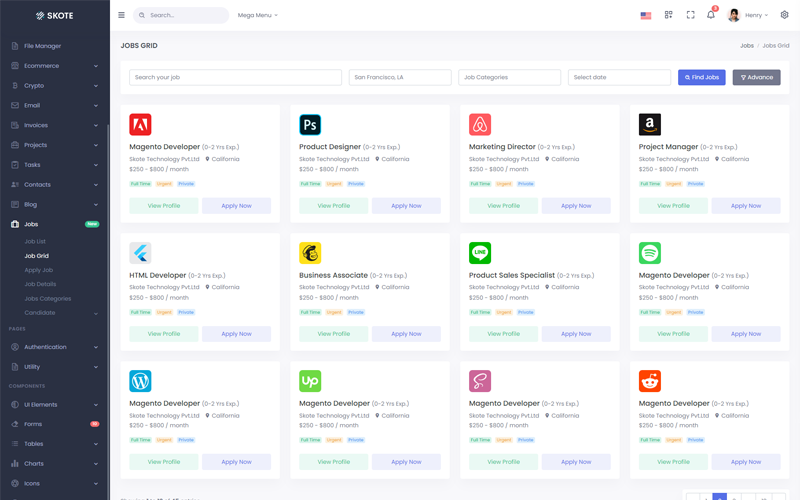The height and width of the screenshot is (500, 800).
Task: Expand the Ecommerce sidebar menu
Action: [x=55, y=66]
